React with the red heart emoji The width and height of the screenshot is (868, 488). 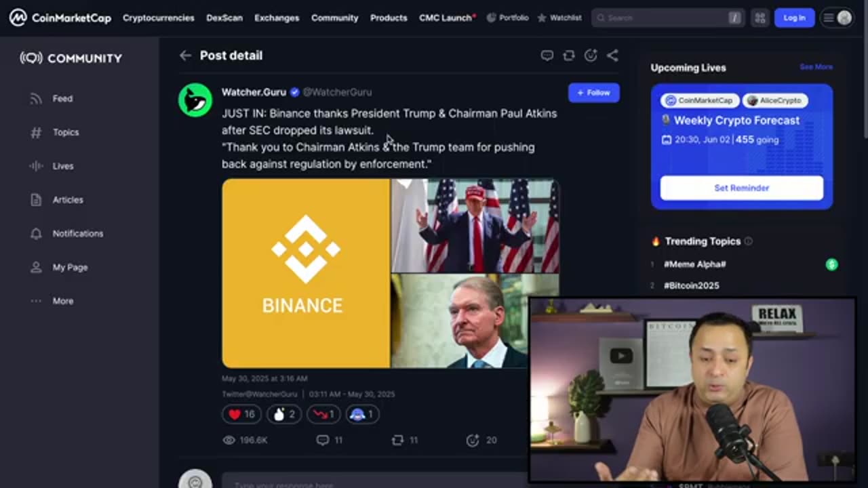[x=241, y=414]
